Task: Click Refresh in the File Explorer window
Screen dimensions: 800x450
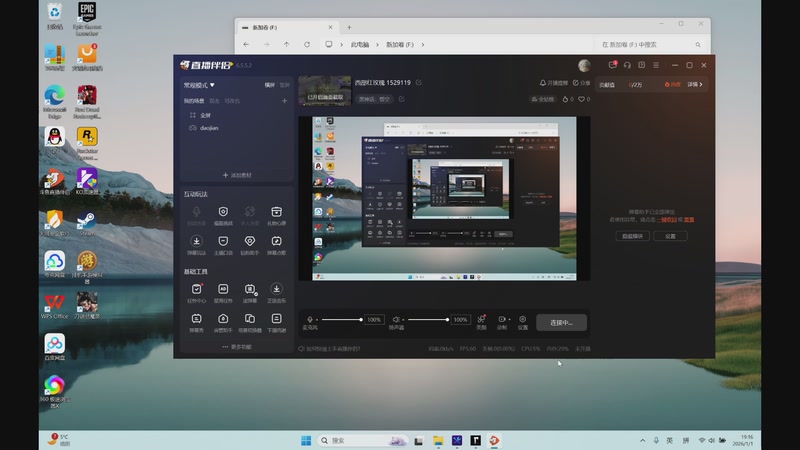Action: pyautogui.click(x=307, y=44)
